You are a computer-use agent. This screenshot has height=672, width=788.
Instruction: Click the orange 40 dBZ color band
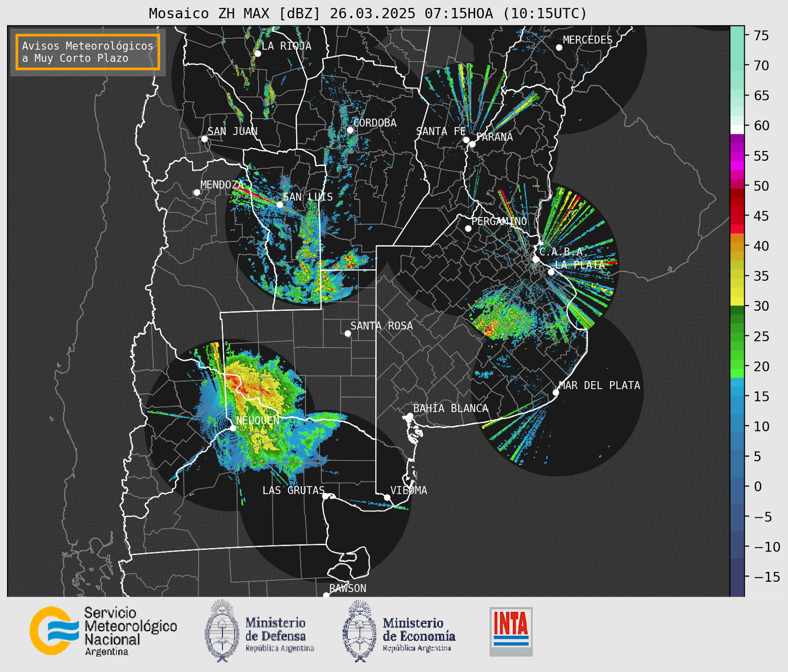pyautogui.click(x=737, y=247)
